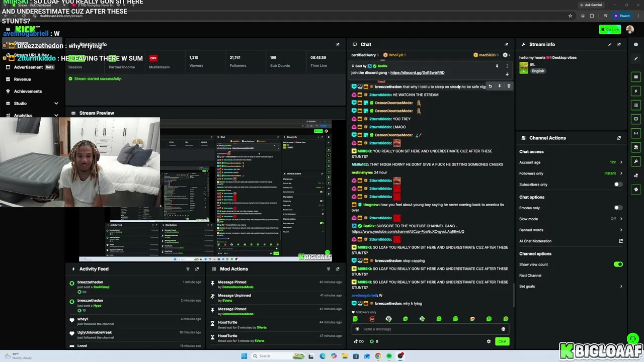Toggle Emotes only chat
Image resolution: width=644 pixels, height=362 pixels.
point(618,208)
